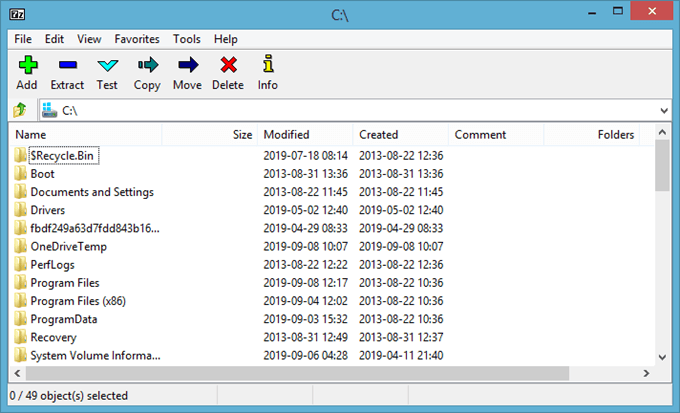This screenshot has width=680, height=413.
Task: Click modified date 2019-09-08 12:17
Action: click(x=306, y=283)
